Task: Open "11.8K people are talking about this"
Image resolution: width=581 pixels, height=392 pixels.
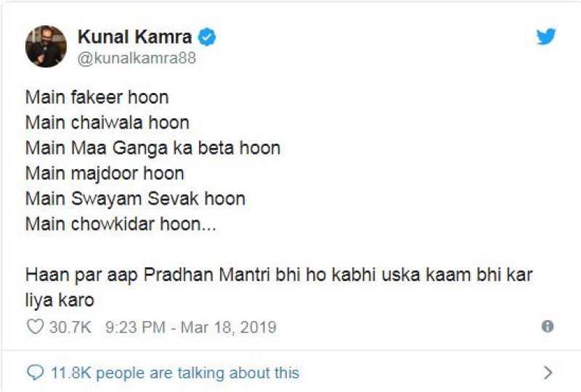Action: pos(174,373)
